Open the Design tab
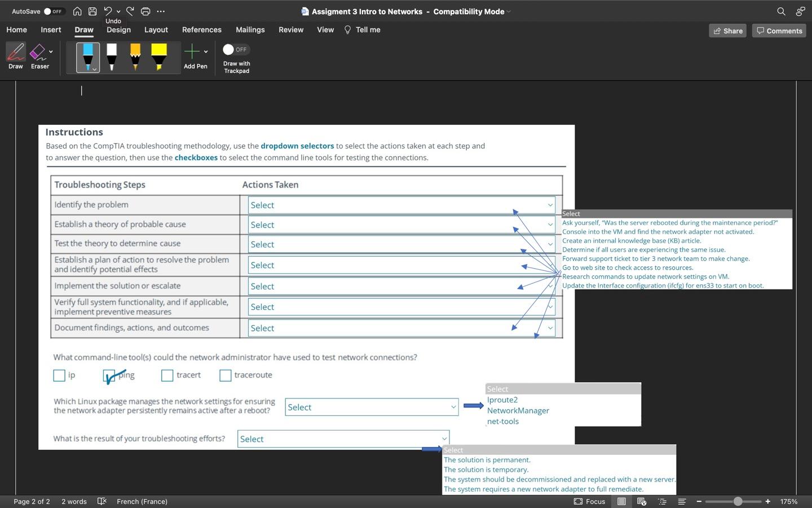The height and width of the screenshot is (508, 812). point(118,30)
